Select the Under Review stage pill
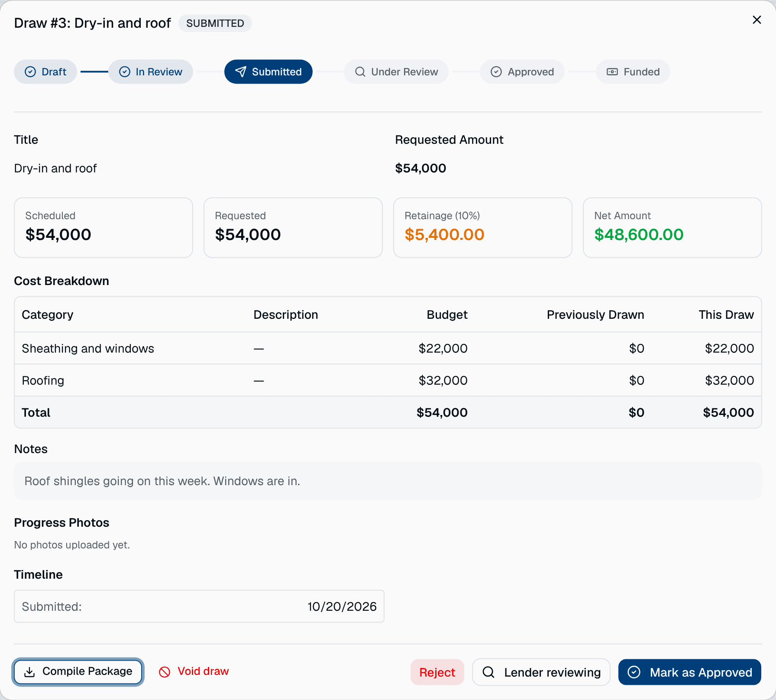Image resolution: width=776 pixels, height=700 pixels. coord(396,72)
